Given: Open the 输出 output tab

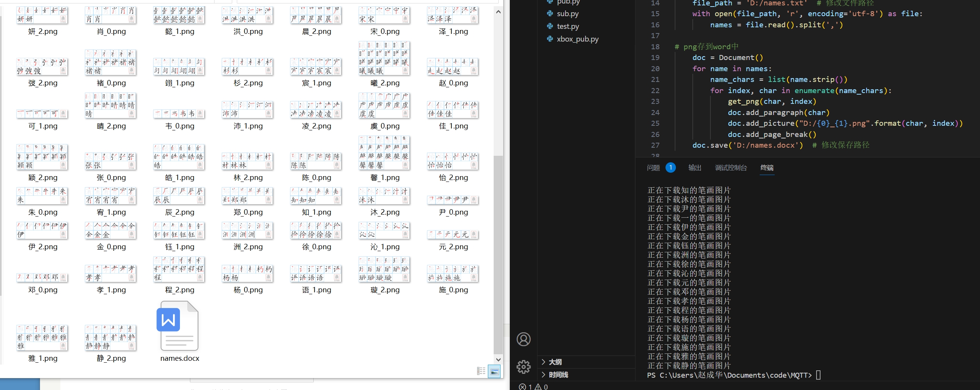Looking at the screenshot, I should click(x=695, y=168).
